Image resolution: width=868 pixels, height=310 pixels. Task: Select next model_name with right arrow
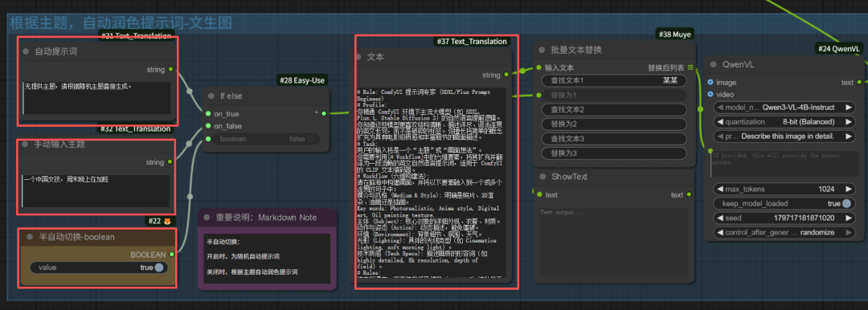pyautogui.click(x=848, y=108)
